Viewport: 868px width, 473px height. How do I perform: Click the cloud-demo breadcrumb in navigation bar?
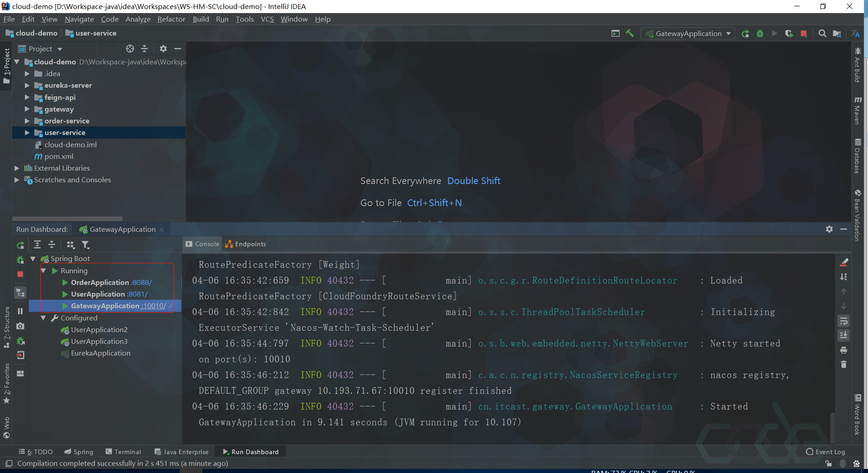pyautogui.click(x=31, y=33)
